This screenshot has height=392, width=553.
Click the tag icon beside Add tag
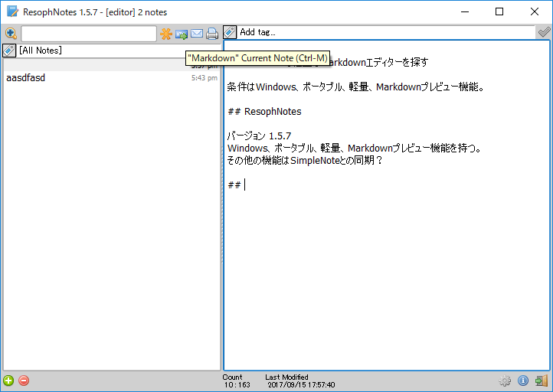click(230, 32)
